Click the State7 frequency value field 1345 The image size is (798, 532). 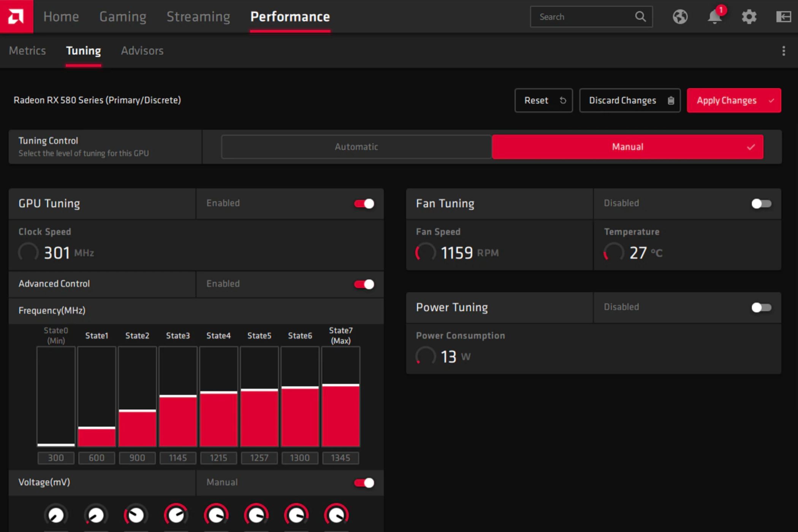[x=340, y=458]
